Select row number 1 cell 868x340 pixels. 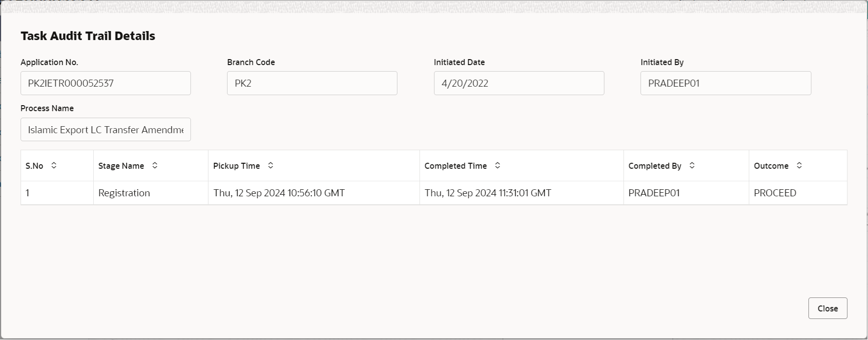click(x=57, y=193)
